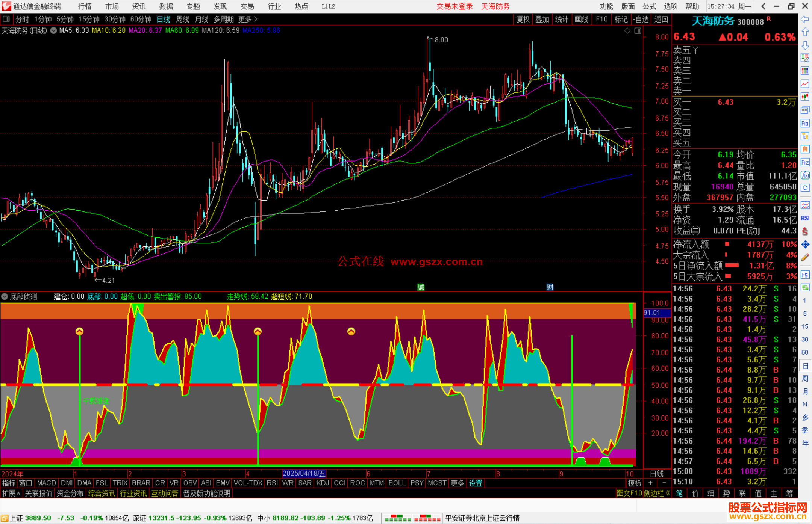812x524 pixels.
Task: Click the 复权 button
Action: click(x=523, y=19)
